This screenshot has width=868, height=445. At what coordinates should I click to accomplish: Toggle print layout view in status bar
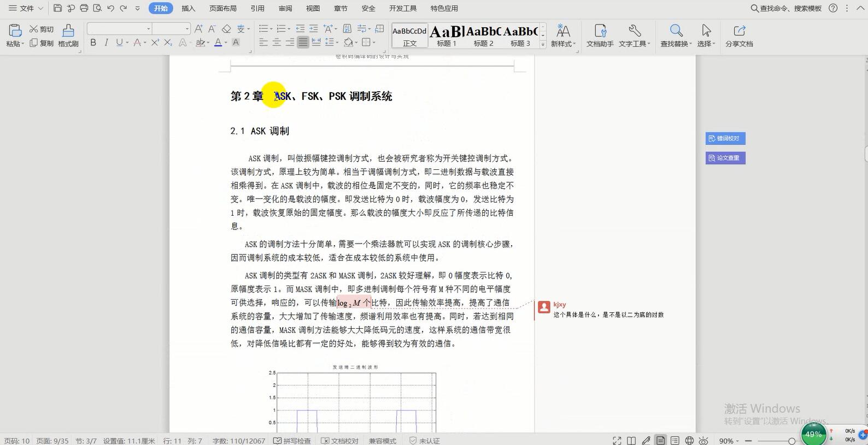(661, 441)
